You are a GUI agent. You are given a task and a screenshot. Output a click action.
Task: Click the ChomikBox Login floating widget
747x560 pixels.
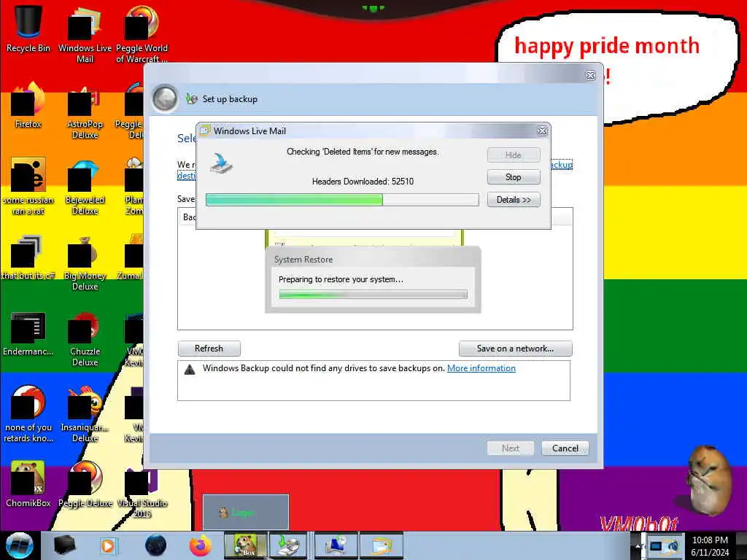tap(245, 513)
